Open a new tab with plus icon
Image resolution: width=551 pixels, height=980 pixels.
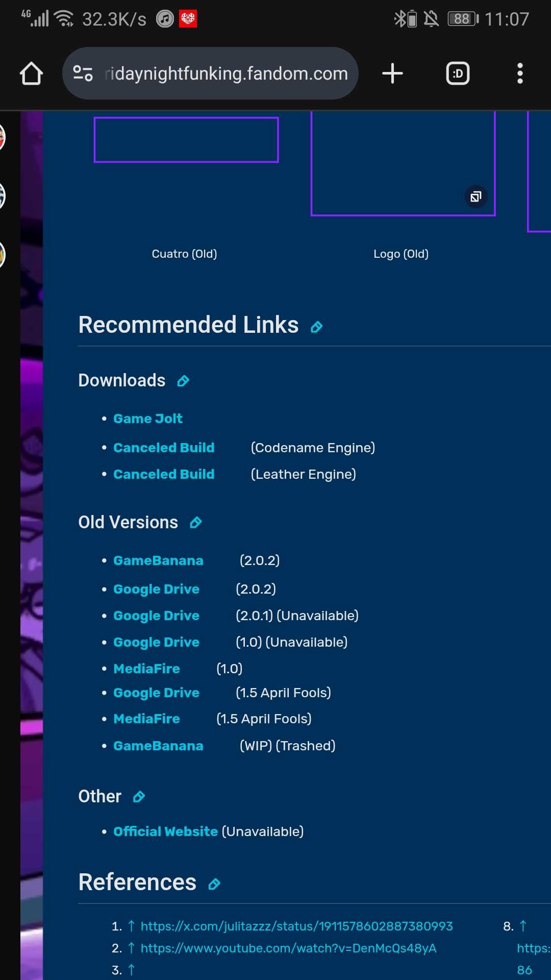tap(392, 73)
